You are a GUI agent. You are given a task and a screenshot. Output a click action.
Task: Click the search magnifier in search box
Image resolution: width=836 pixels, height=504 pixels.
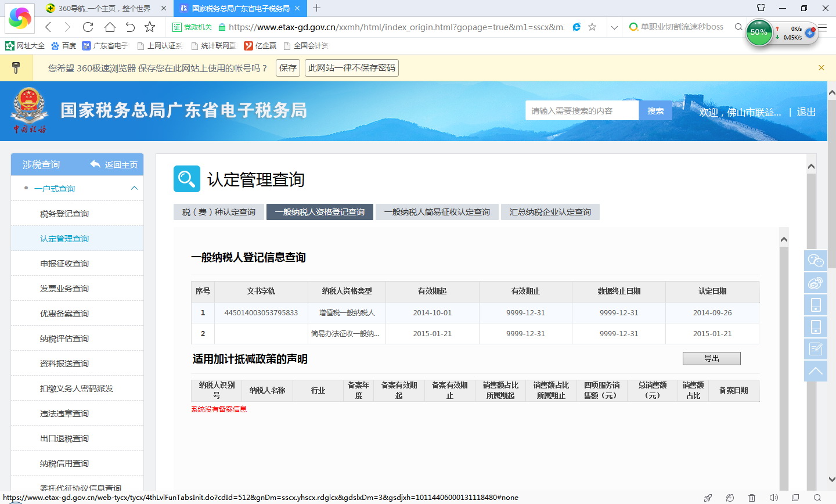tap(738, 27)
